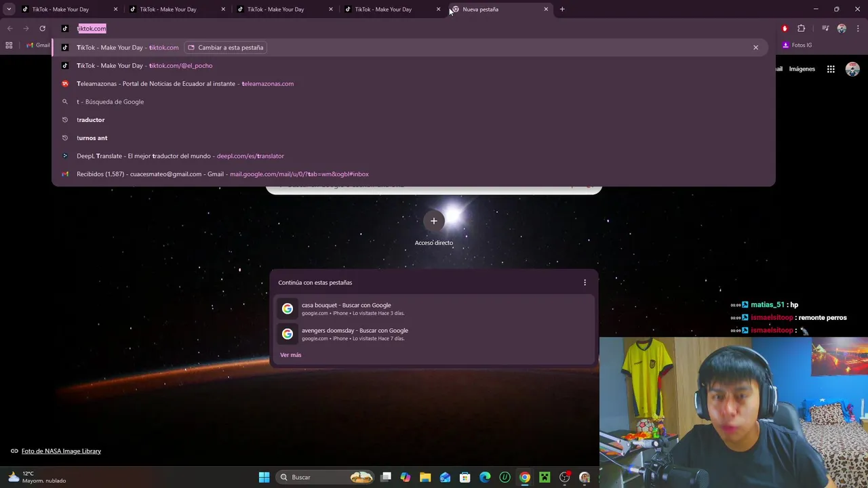Open the media control music icon
Viewport: 868px width, 488px height.
[x=825, y=28]
